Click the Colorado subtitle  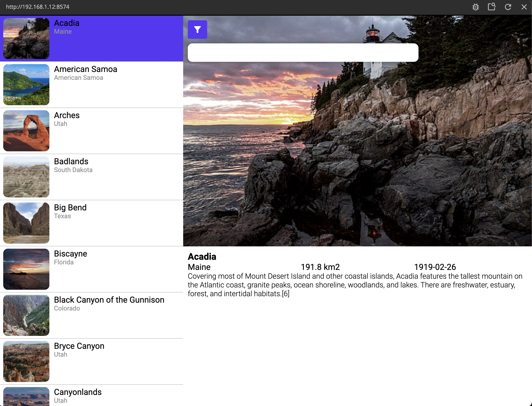[x=67, y=308]
